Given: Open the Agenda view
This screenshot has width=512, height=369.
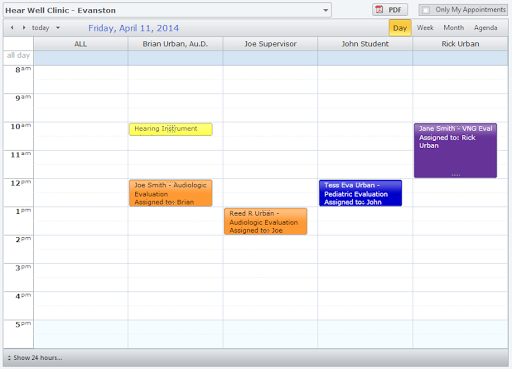Looking at the screenshot, I should tap(485, 28).
